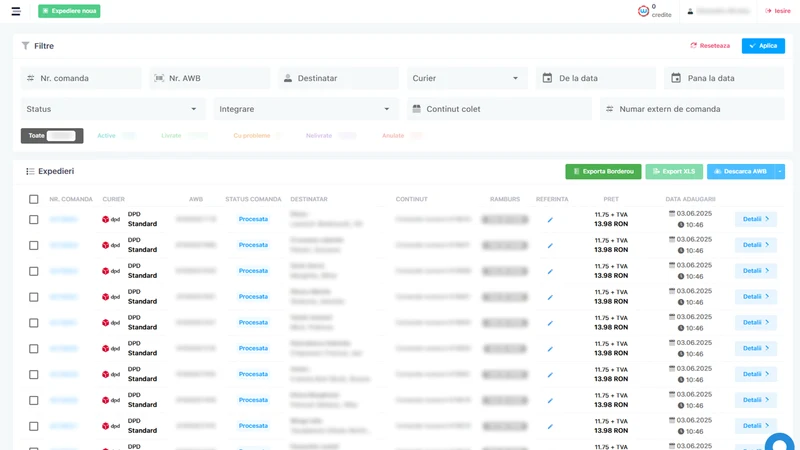Click edit pencil in first shipment row
Screen dimensions: 800x450
[x=550, y=220]
